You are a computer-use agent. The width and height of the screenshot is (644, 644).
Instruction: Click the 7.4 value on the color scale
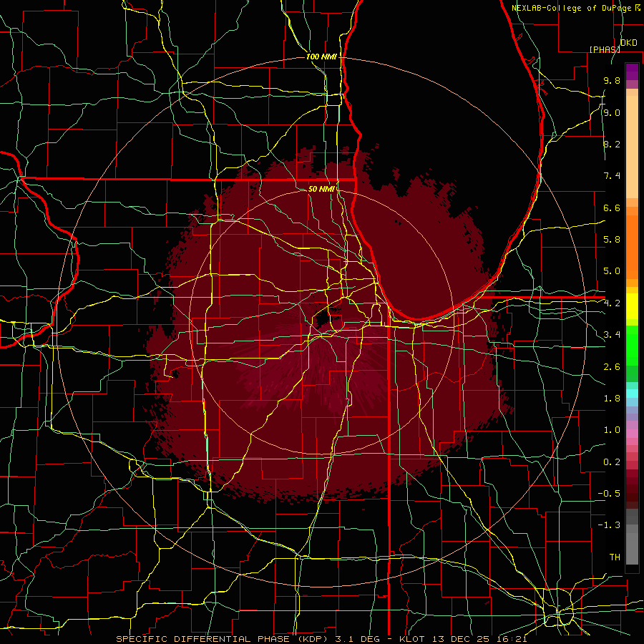click(612, 176)
